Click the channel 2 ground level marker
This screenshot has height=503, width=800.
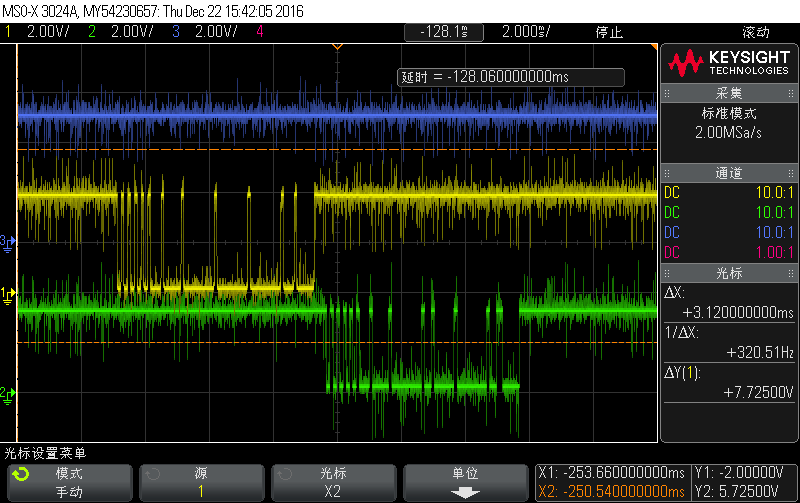click(x=8, y=395)
